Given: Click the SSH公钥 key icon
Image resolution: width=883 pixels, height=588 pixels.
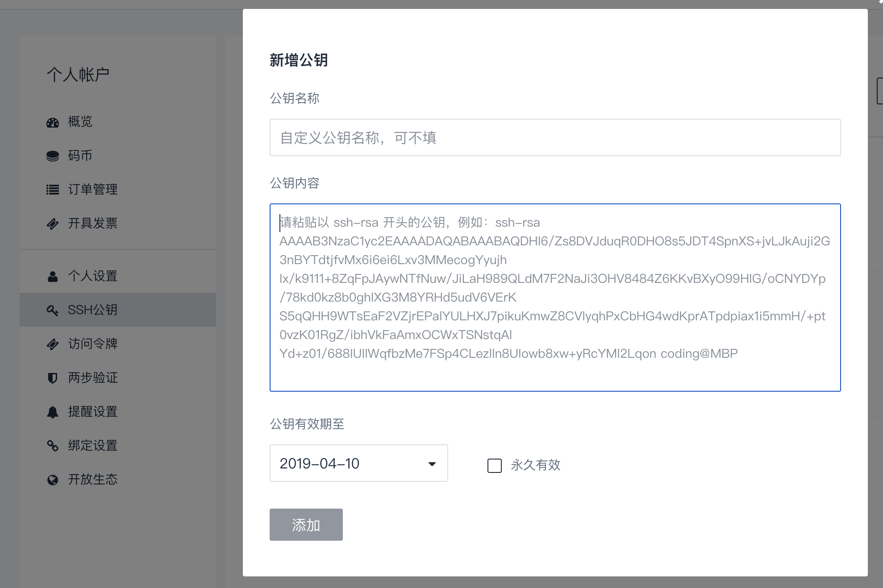Looking at the screenshot, I should tap(52, 310).
